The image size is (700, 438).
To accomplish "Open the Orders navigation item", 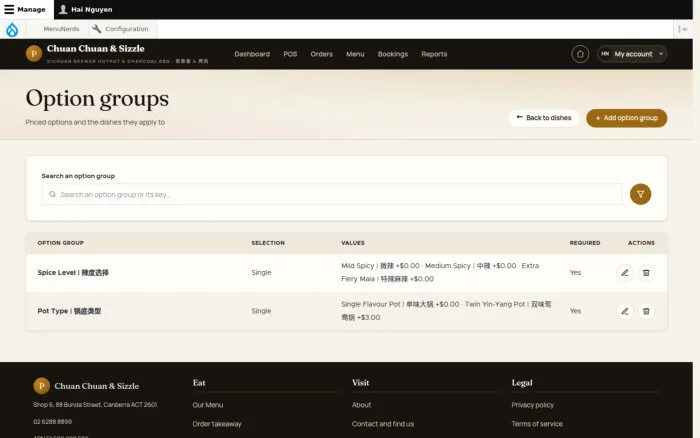I will tap(321, 54).
